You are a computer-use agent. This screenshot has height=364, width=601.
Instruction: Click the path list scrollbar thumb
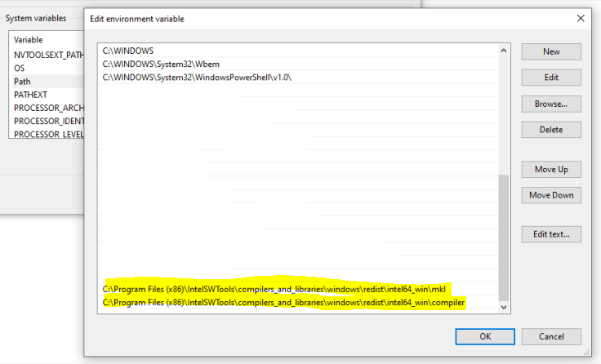coord(504,238)
